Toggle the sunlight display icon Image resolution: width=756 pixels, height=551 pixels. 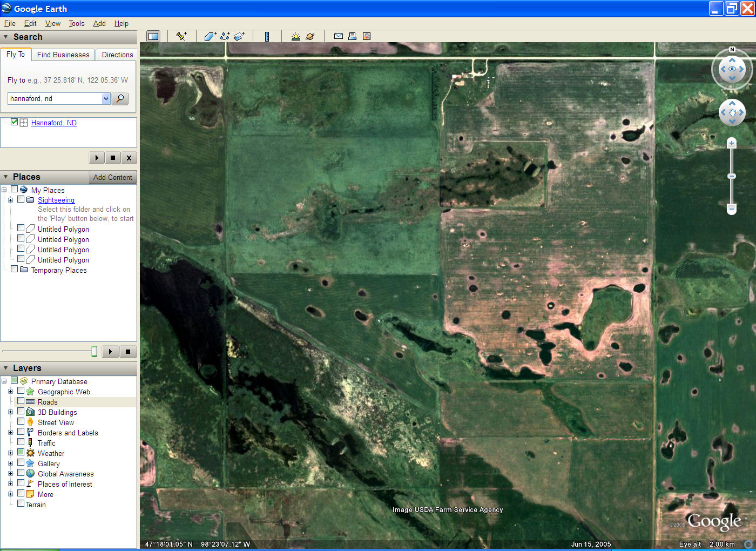tap(295, 36)
